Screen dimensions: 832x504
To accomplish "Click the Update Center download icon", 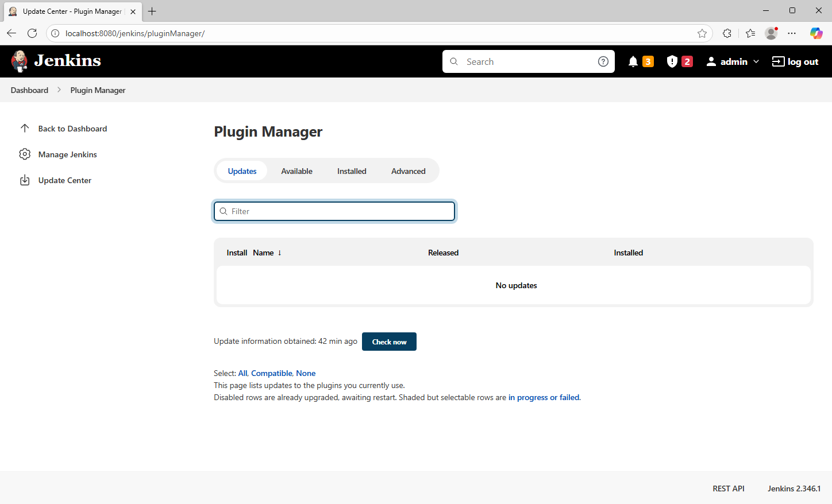I will click(25, 180).
